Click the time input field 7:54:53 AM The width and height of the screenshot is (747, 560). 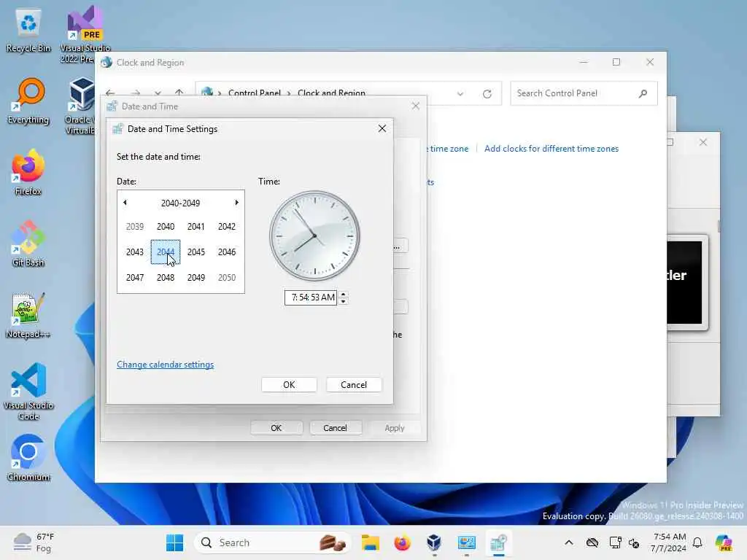(x=311, y=297)
